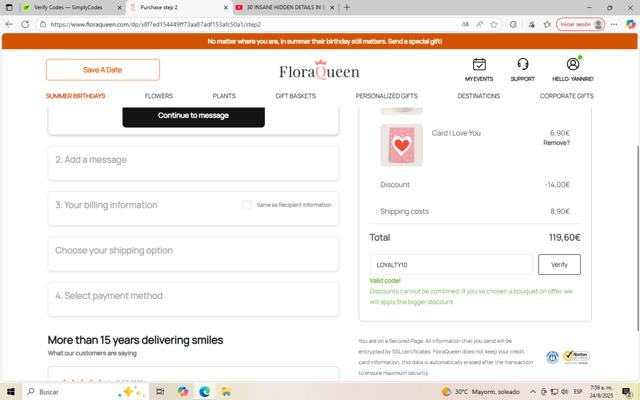
Task: Open the Personalized Gifts menu
Action: pyautogui.click(x=387, y=96)
